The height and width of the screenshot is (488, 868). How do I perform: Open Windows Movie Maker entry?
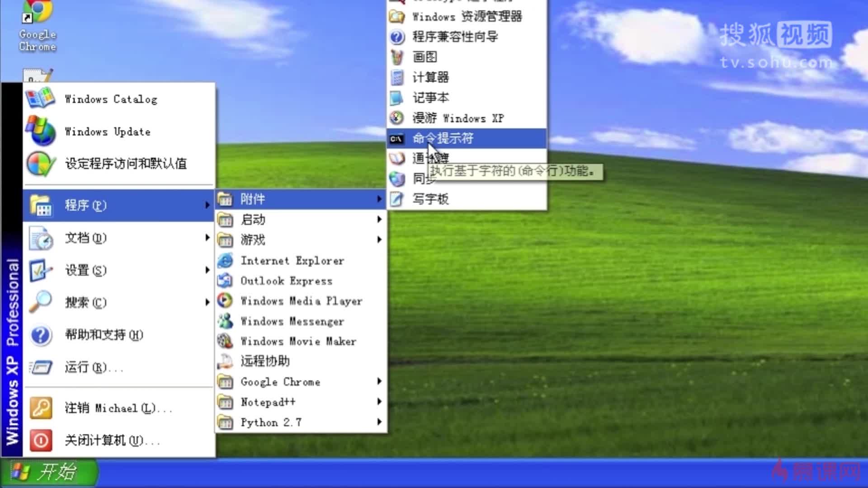pyautogui.click(x=301, y=341)
